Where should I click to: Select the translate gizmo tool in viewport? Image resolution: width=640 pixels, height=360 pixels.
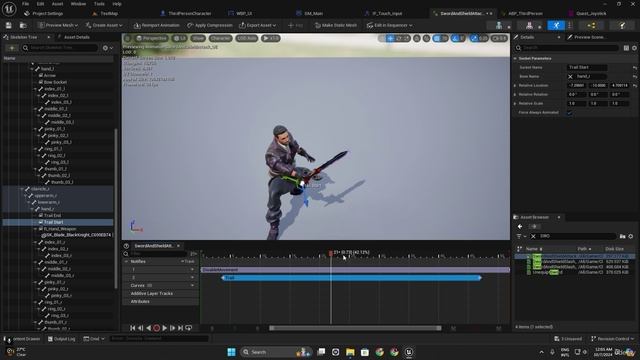390,38
